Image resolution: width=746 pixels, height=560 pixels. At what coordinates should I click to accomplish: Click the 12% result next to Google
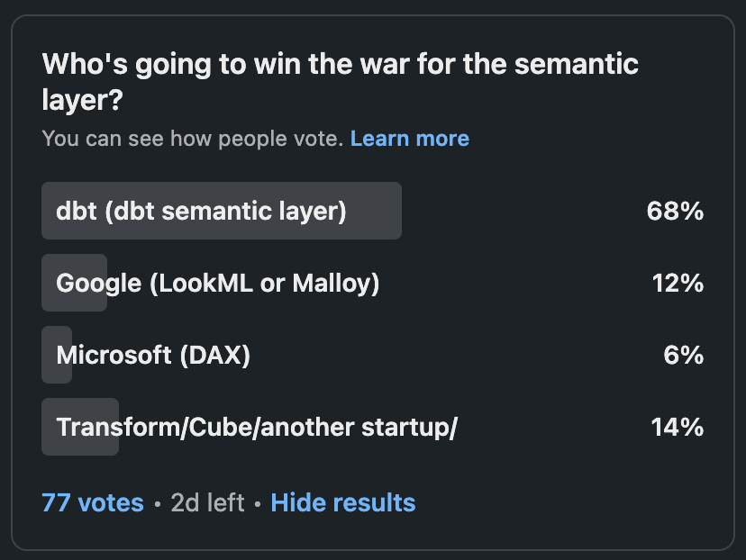pyautogui.click(x=677, y=283)
